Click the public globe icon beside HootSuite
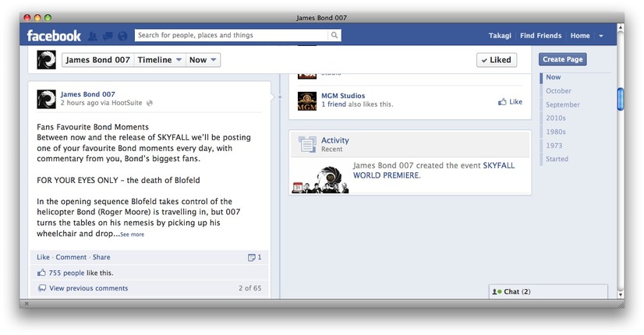The width and height of the screenshot is (644, 335). click(150, 103)
